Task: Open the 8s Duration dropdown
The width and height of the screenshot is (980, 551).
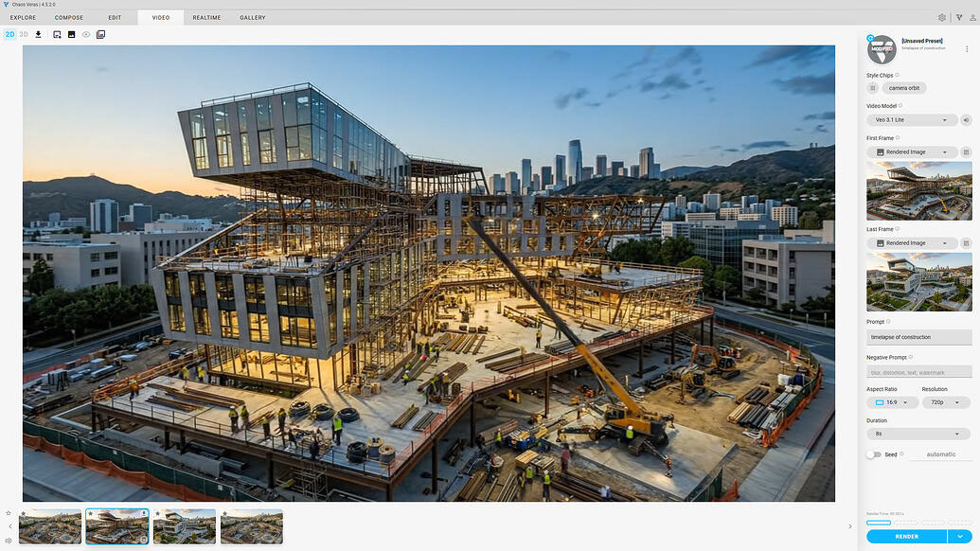Action: coord(918,434)
